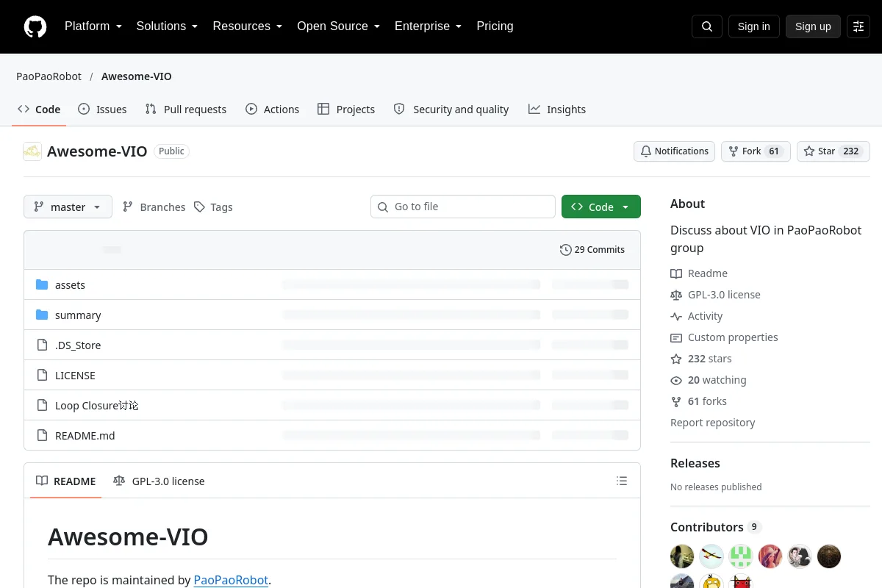Go to the Pricing page
Viewport: 882px width, 588px height.
tap(495, 26)
